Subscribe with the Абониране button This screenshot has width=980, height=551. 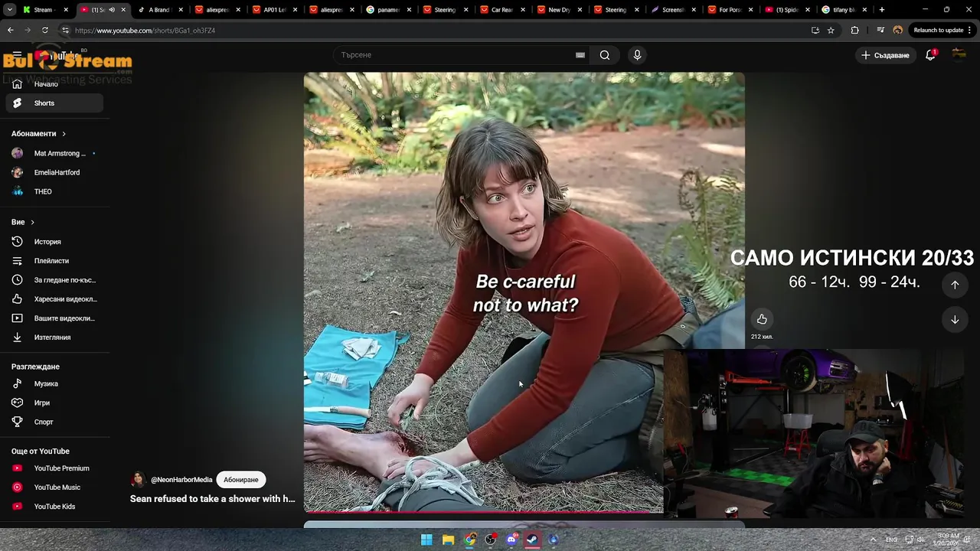(x=240, y=480)
